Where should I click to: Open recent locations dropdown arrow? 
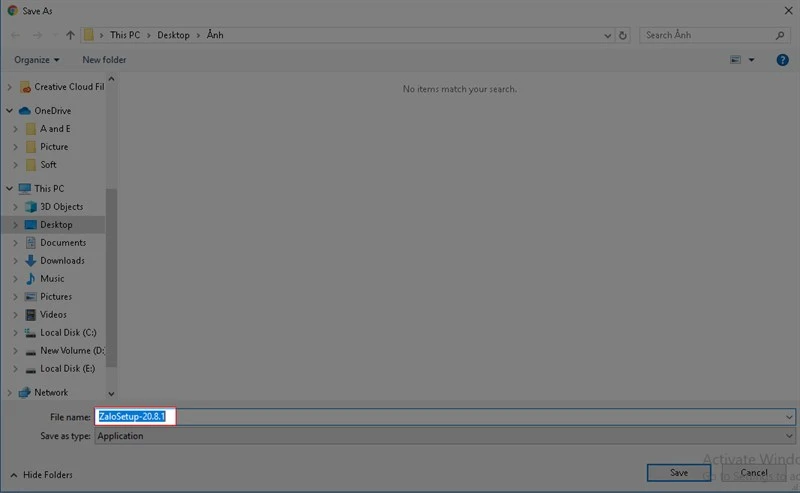click(x=55, y=35)
